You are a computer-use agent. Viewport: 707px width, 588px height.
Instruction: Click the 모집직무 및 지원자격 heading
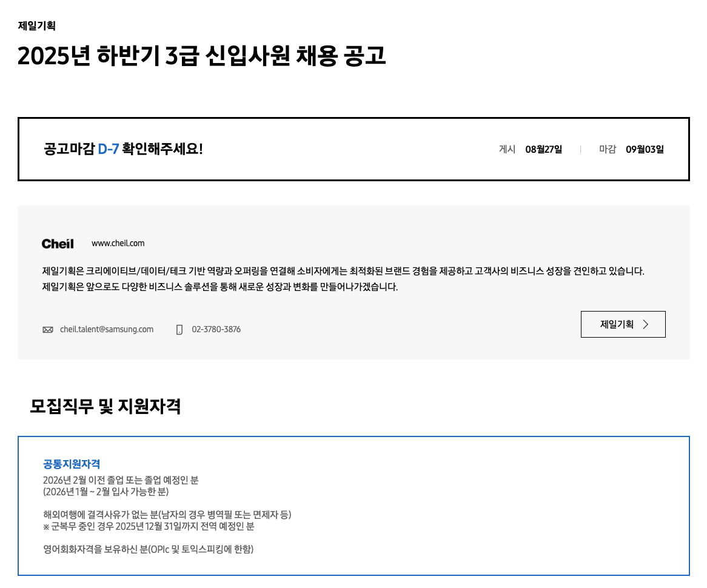click(x=106, y=406)
